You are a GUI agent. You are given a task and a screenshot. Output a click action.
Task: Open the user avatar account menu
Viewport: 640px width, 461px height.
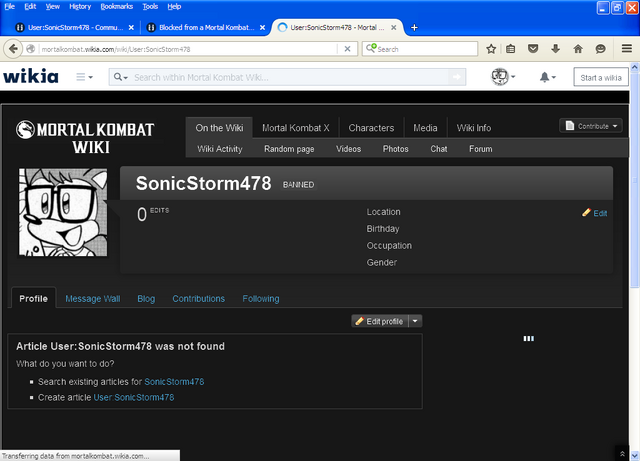[503, 77]
